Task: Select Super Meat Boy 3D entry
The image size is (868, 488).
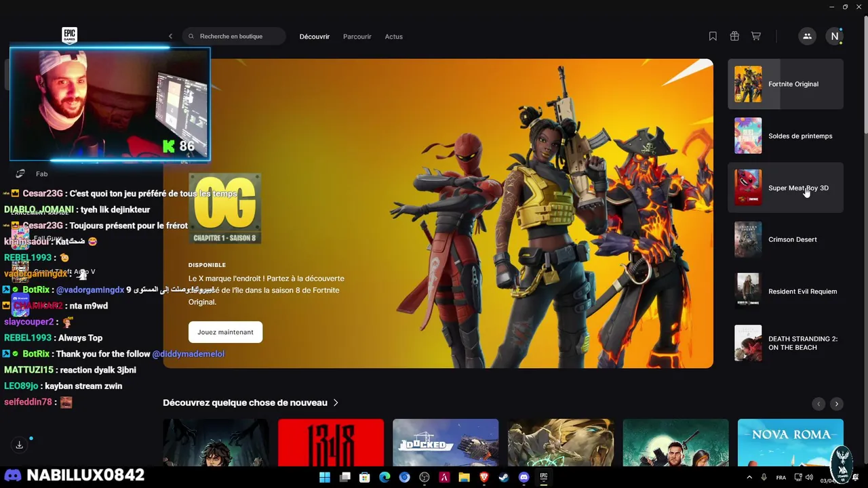Action: pyautogui.click(x=785, y=188)
